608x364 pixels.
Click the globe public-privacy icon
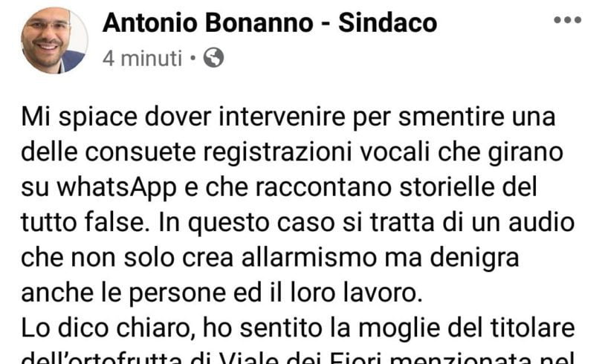tap(213, 58)
